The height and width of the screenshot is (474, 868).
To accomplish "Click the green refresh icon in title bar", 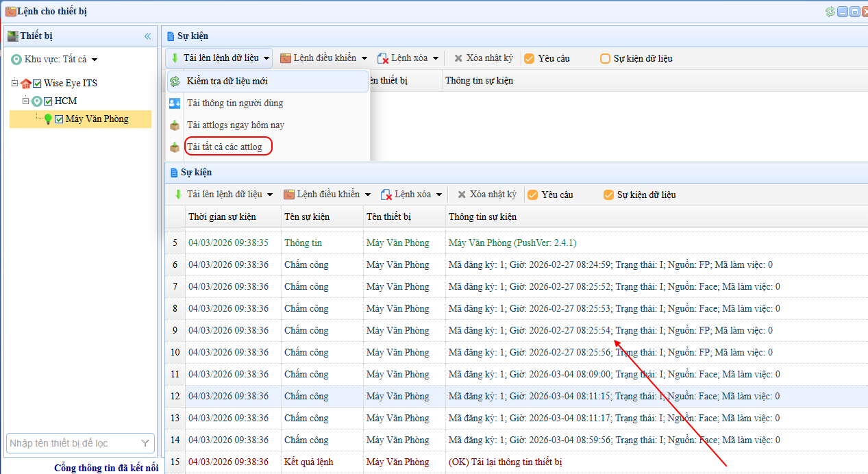I will point(830,11).
